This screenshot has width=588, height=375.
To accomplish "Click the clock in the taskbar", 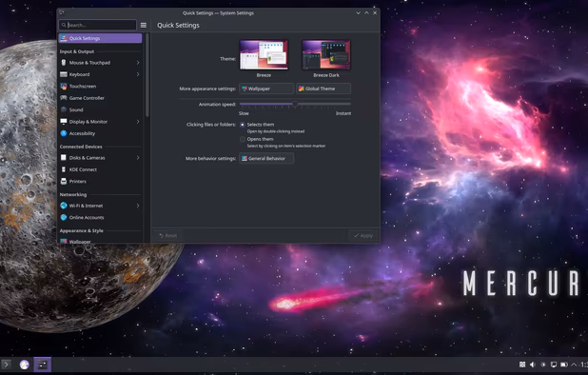I will [x=584, y=365].
